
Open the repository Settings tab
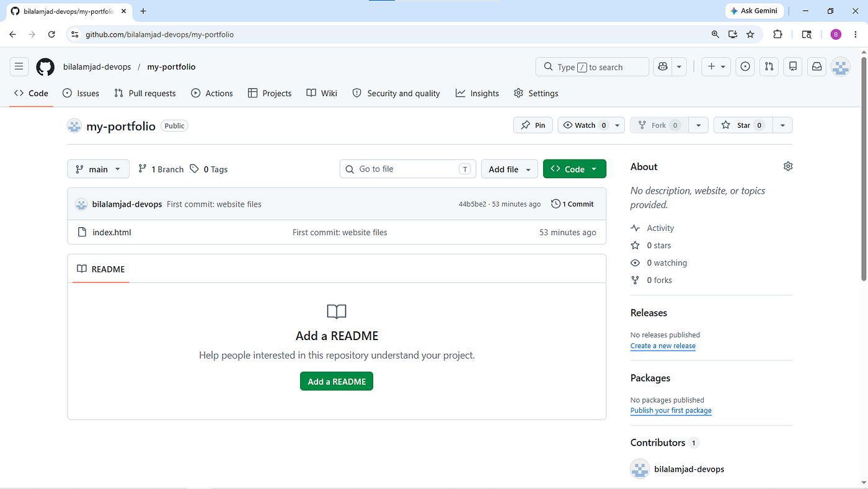pos(536,93)
